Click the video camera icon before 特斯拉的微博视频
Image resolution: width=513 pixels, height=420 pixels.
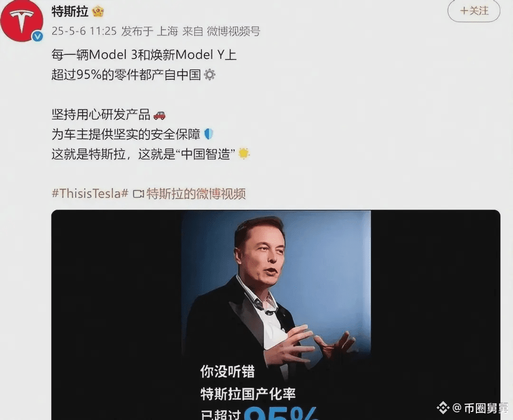click(x=138, y=194)
